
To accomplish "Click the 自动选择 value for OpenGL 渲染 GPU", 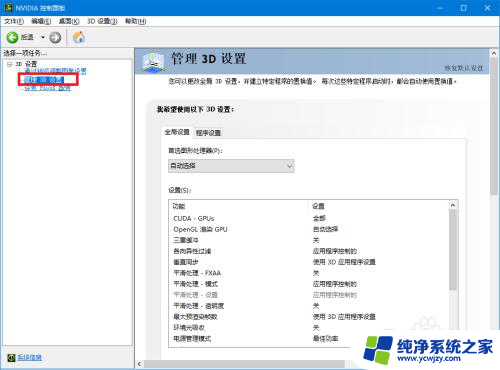I will pyautogui.click(x=325, y=229).
